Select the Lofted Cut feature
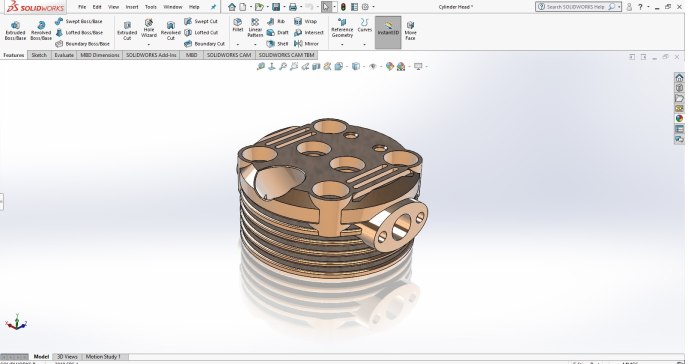Image resolution: width=691 pixels, height=364 pixels. coord(201,33)
